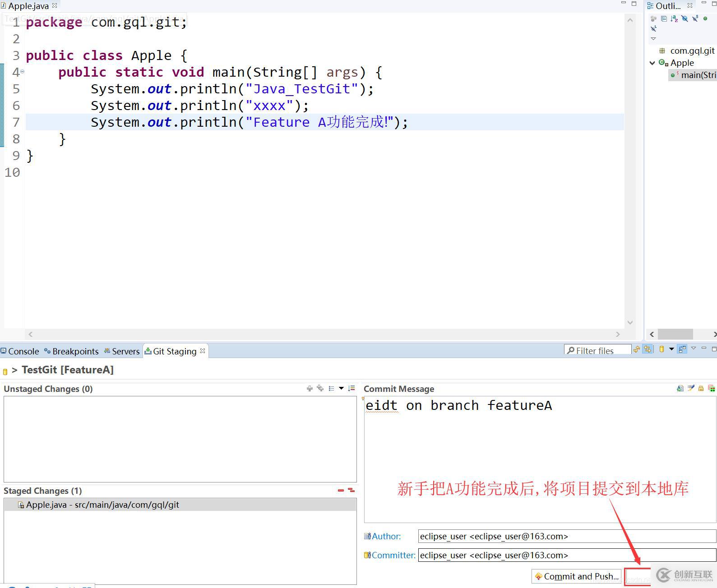This screenshot has height=588, width=717.
Task: Toggle Hide Local Types in Outline
Action: [x=653, y=28]
